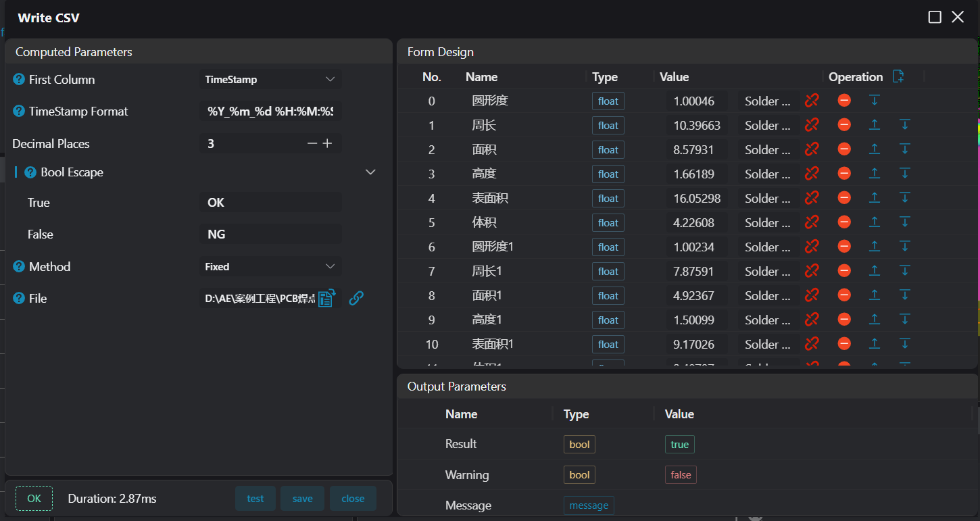
Task: Move the 高度 row down
Action: click(905, 174)
